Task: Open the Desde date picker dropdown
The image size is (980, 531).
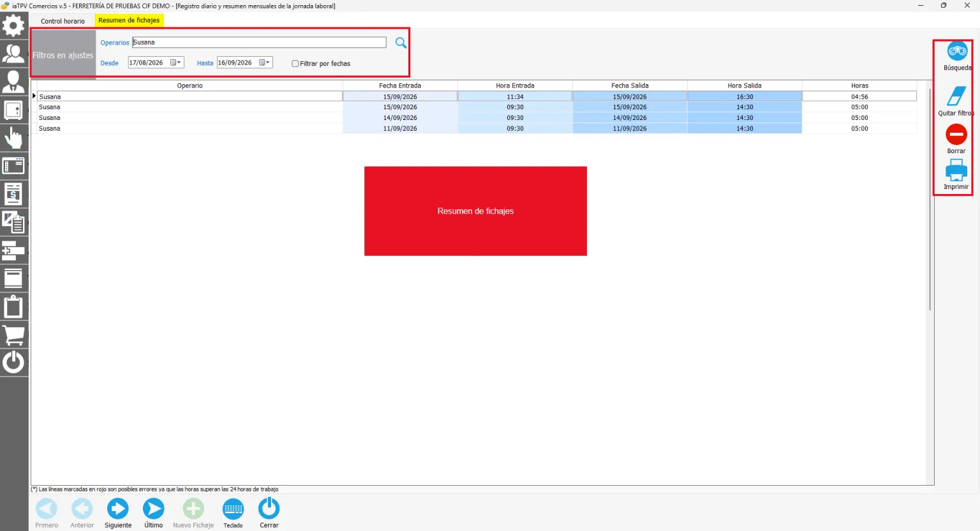Action: coord(176,63)
